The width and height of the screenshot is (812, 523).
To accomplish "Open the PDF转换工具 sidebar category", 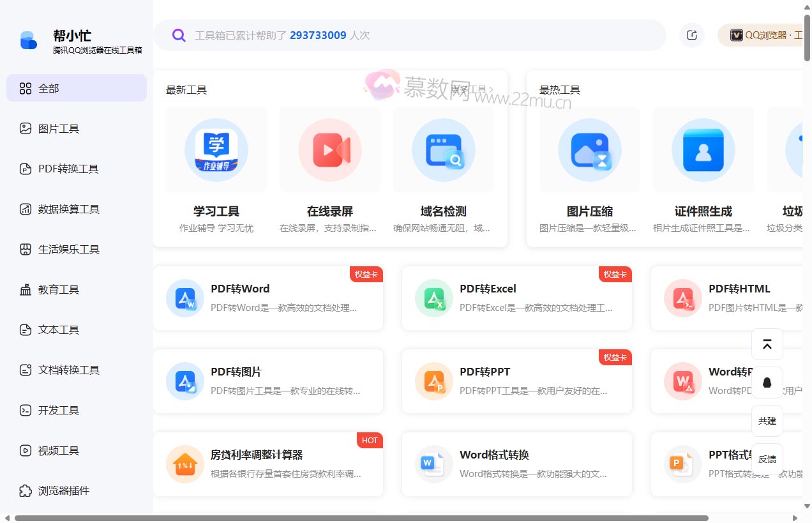I will (x=67, y=169).
